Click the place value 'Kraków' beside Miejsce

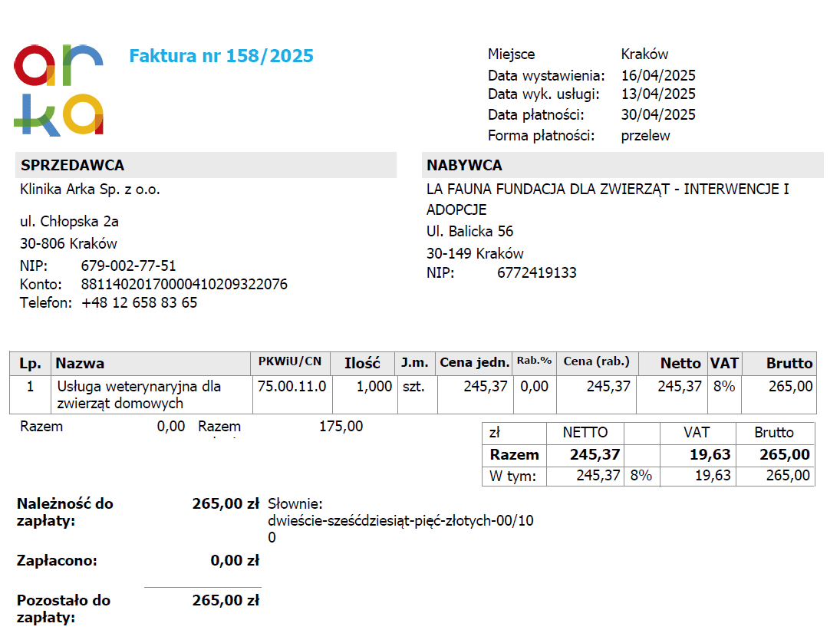pyautogui.click(x=644, y=54)
